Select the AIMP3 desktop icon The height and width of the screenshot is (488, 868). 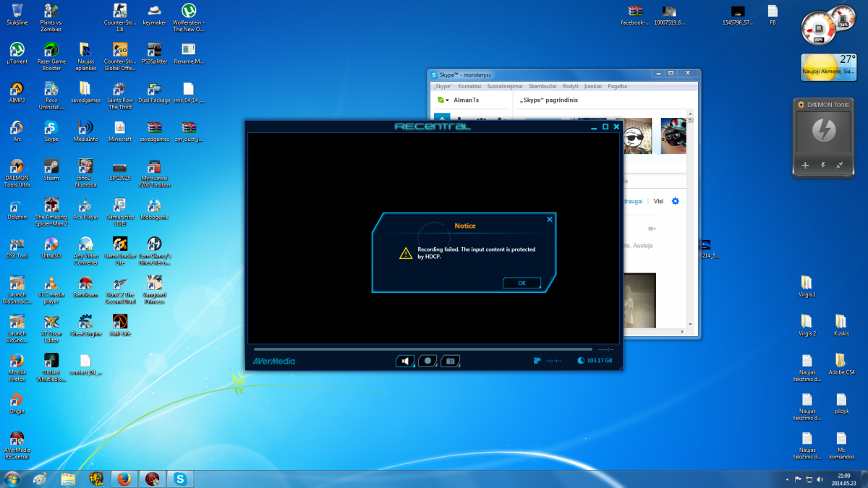pyautogui.click(x=17, y=93)
